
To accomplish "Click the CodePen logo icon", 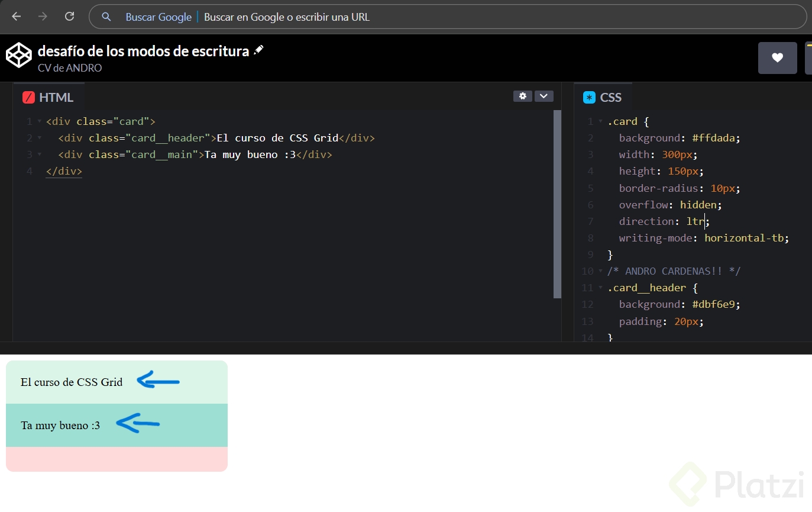I will 18,56.
